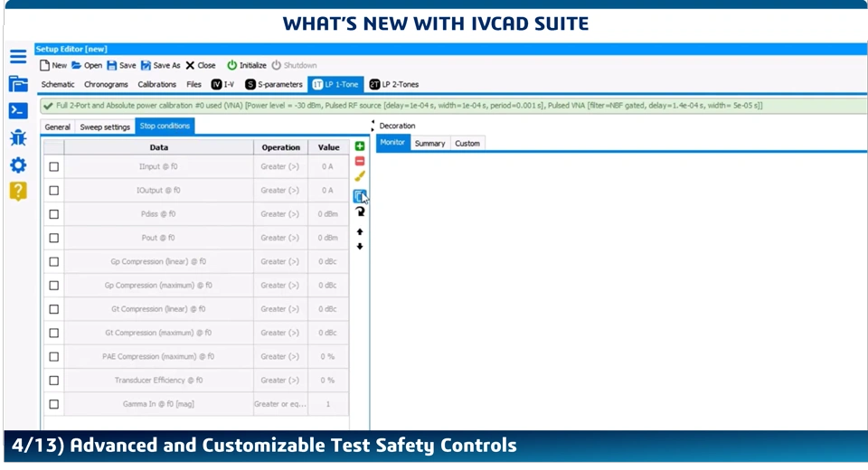Check the Gamma In @ f0 [mag] row
Screen dimensions: 868x470
(53, 405)
